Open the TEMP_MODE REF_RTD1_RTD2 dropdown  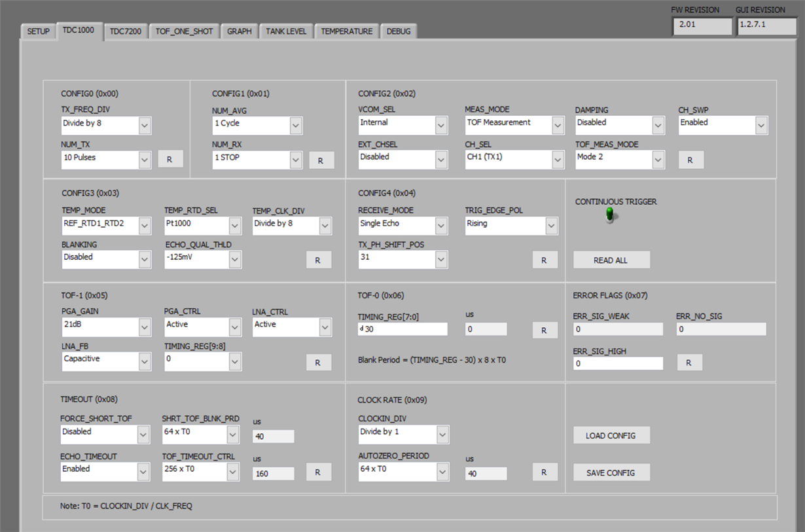pyautogui.click(x=107, y=226)
